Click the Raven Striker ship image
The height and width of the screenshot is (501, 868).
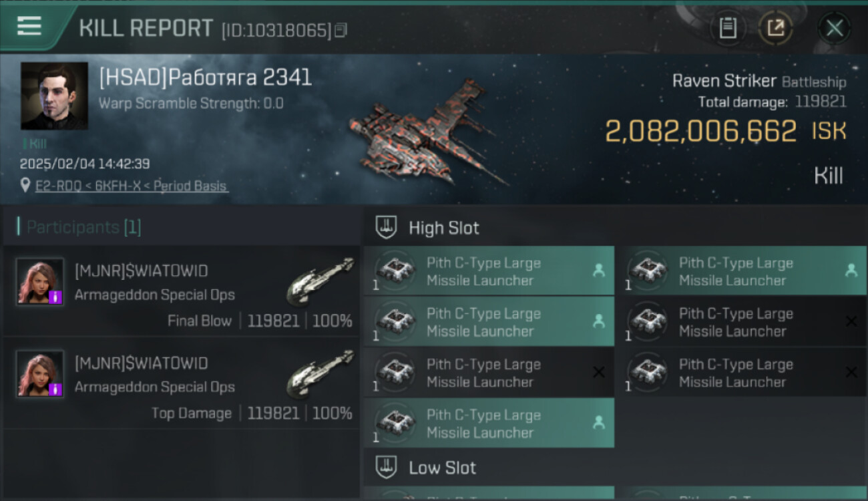[x=427, y=133]
